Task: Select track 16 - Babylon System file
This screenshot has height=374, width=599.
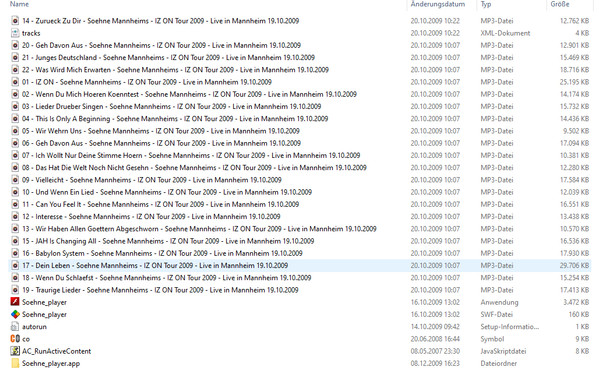Action: [x=162, y=253]
